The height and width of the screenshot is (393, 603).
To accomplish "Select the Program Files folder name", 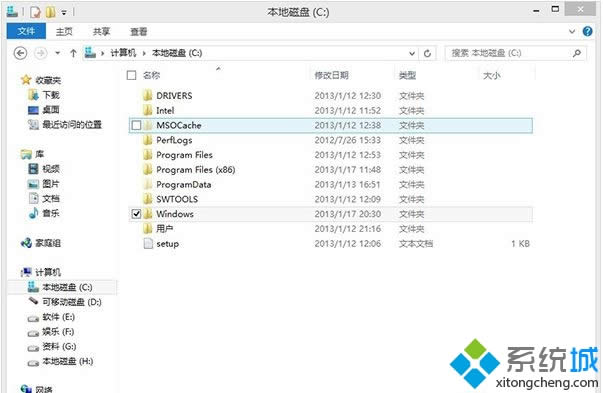I will click(x=184, y=155).
